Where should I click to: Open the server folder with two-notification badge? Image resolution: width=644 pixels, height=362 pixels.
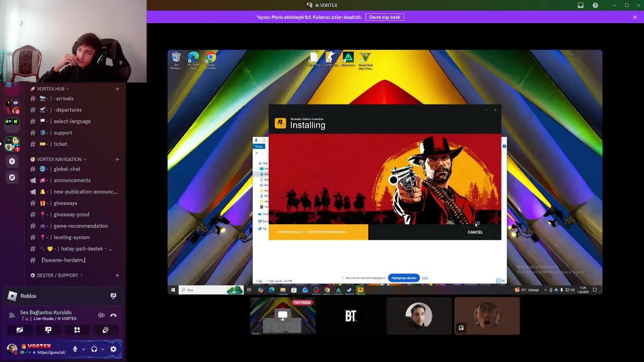[12, 106]
